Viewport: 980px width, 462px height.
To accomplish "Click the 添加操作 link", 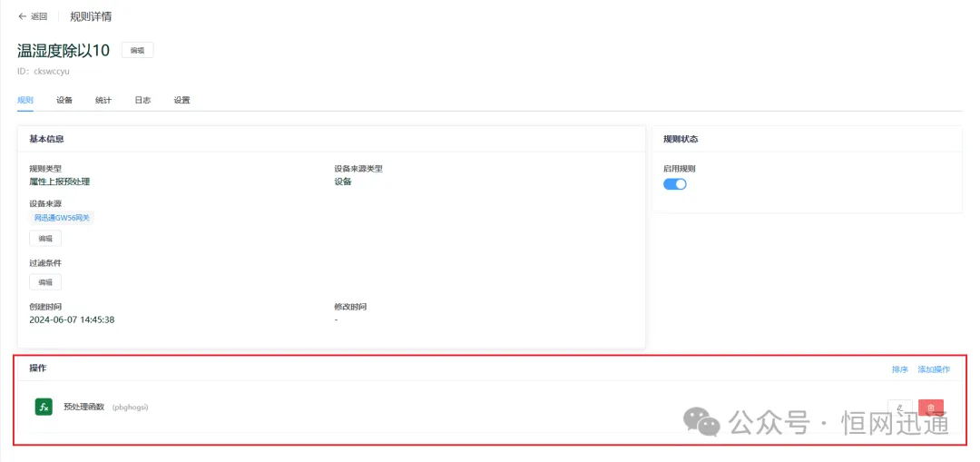I will click(x=934, y=369).
